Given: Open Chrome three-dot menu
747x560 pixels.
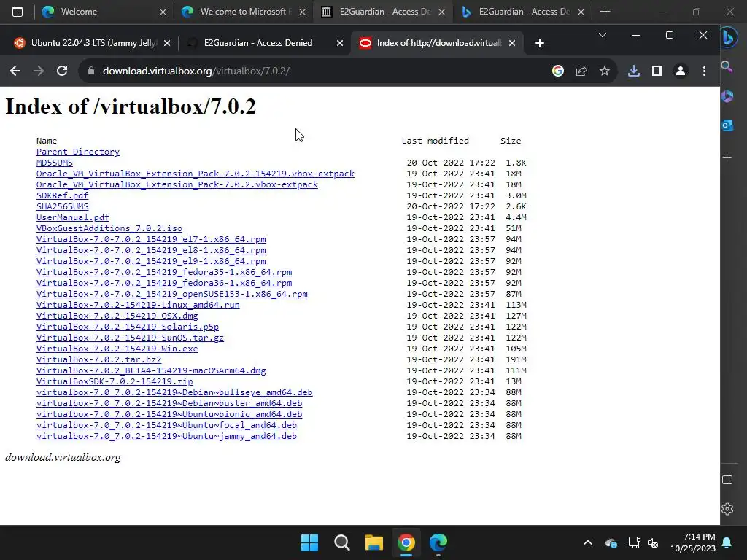Looking at the screenshot, I should pos(704,71).
